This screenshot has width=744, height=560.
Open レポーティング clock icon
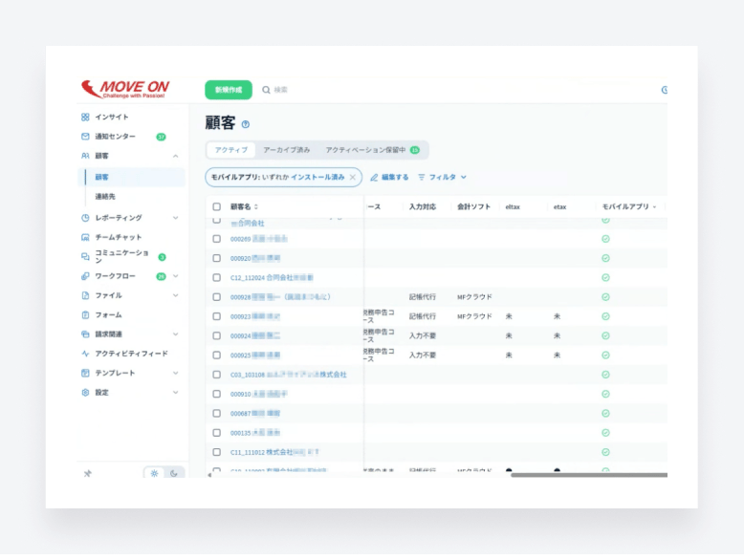[x=85, y=218]
